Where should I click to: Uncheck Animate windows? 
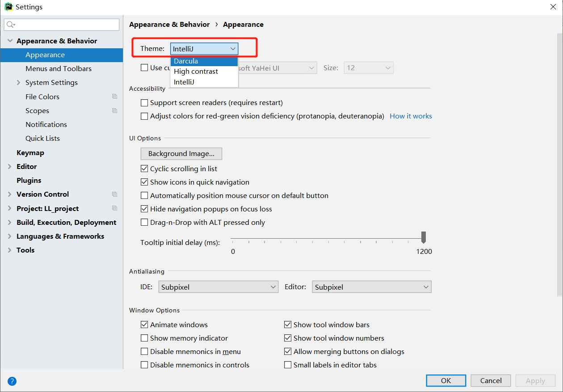144,325
